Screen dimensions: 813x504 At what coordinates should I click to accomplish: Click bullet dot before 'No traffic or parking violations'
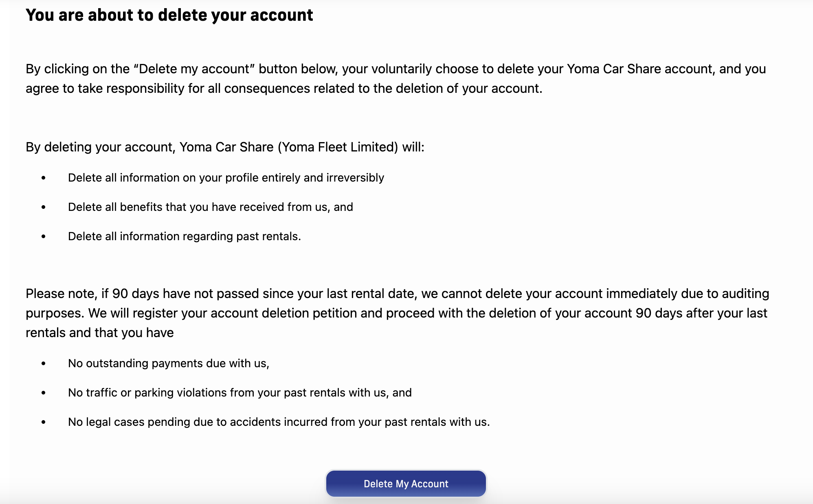coord(44,393)
